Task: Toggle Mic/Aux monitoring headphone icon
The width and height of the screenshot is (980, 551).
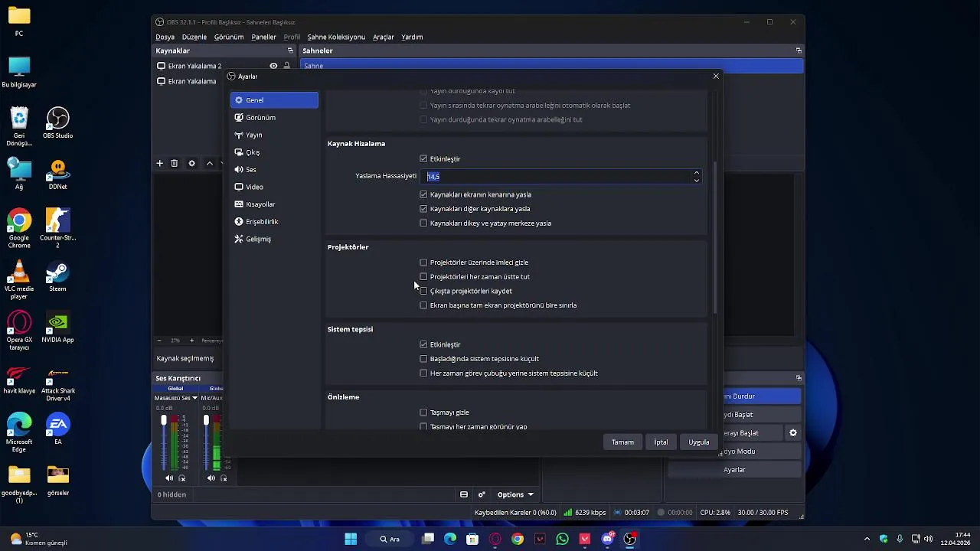Action: click(224, 478)
